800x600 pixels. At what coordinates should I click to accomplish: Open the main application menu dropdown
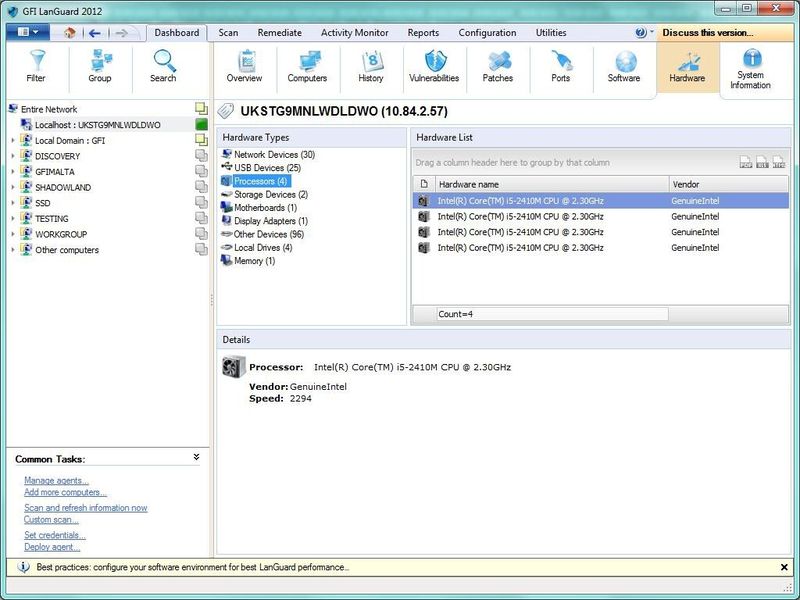(28, 32)
